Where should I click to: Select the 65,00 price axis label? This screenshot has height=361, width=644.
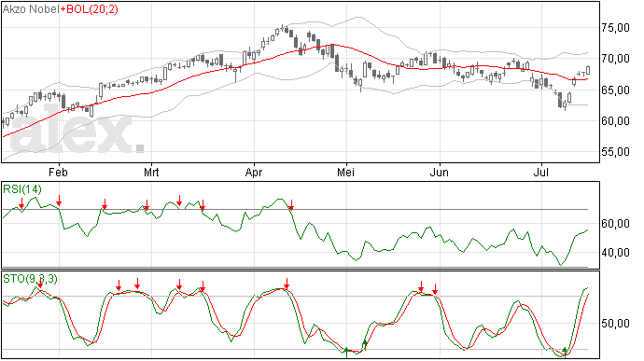[x=616, y=90]
